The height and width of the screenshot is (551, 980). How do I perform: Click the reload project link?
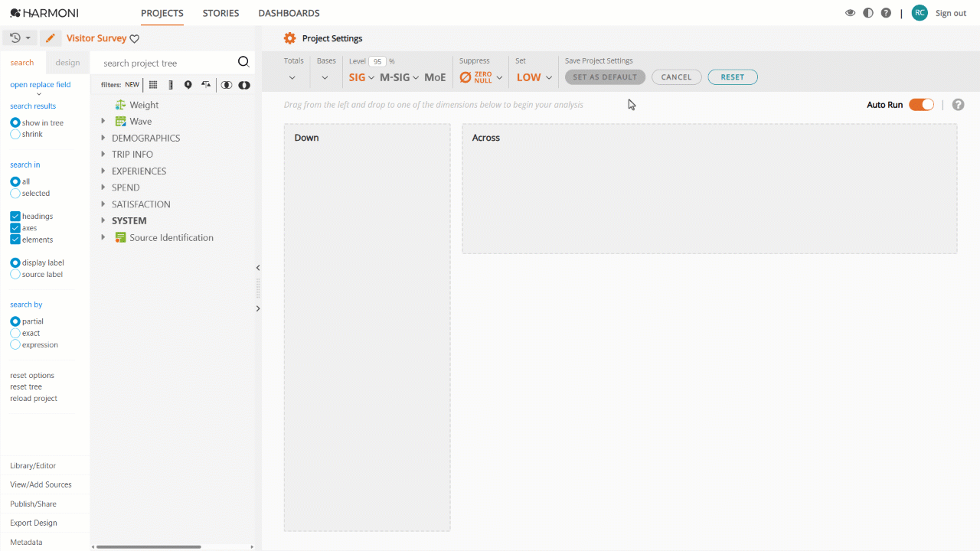point(34,399)
